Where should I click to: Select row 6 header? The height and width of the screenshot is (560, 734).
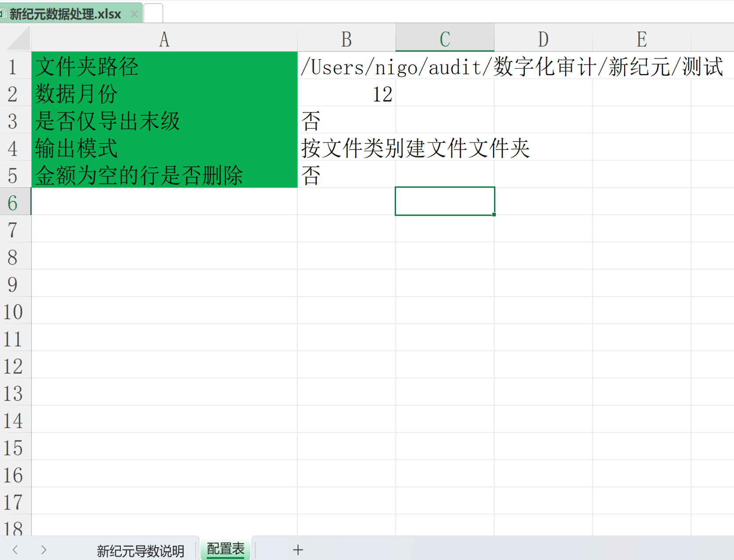(x=14, y=203)
